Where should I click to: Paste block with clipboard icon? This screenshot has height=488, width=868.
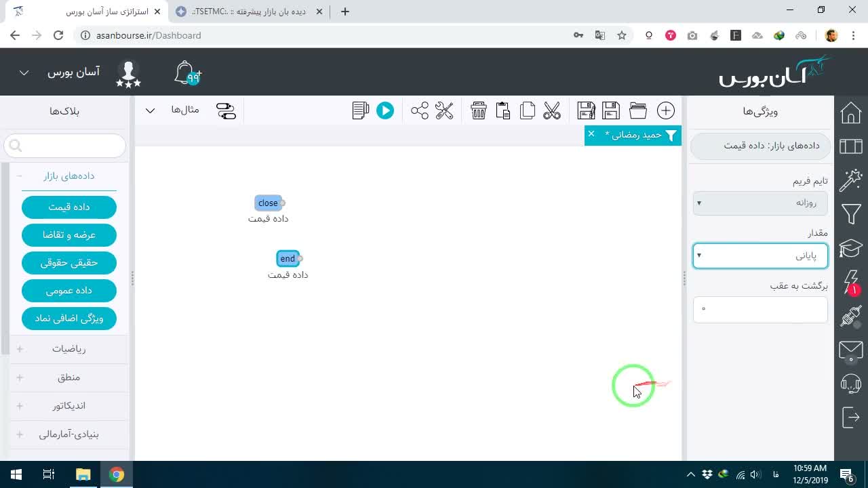tap(502, 111)
